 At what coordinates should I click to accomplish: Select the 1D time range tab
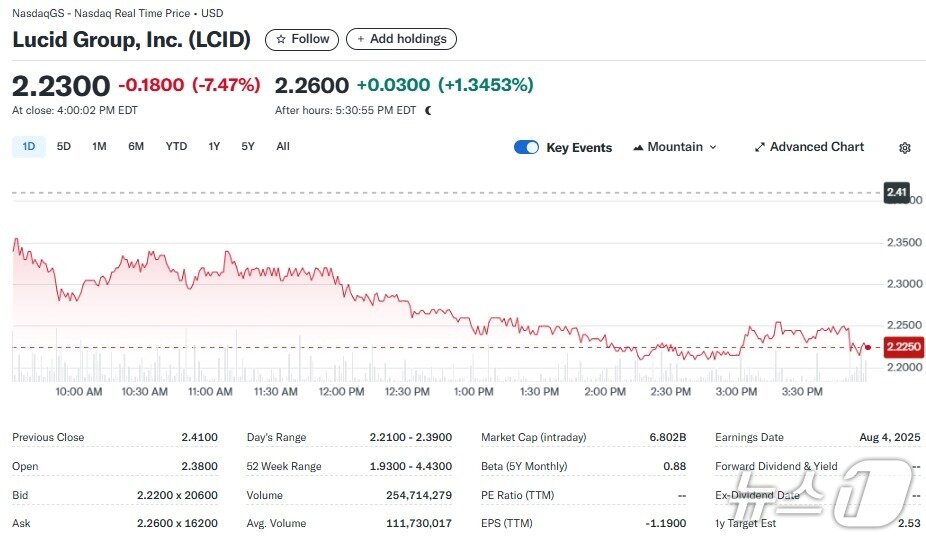[29, 146]
